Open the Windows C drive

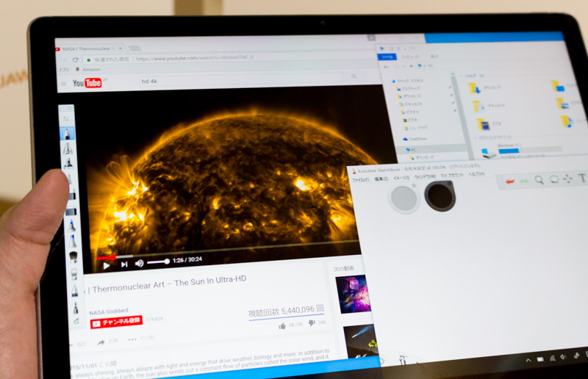tap(521, 150)
